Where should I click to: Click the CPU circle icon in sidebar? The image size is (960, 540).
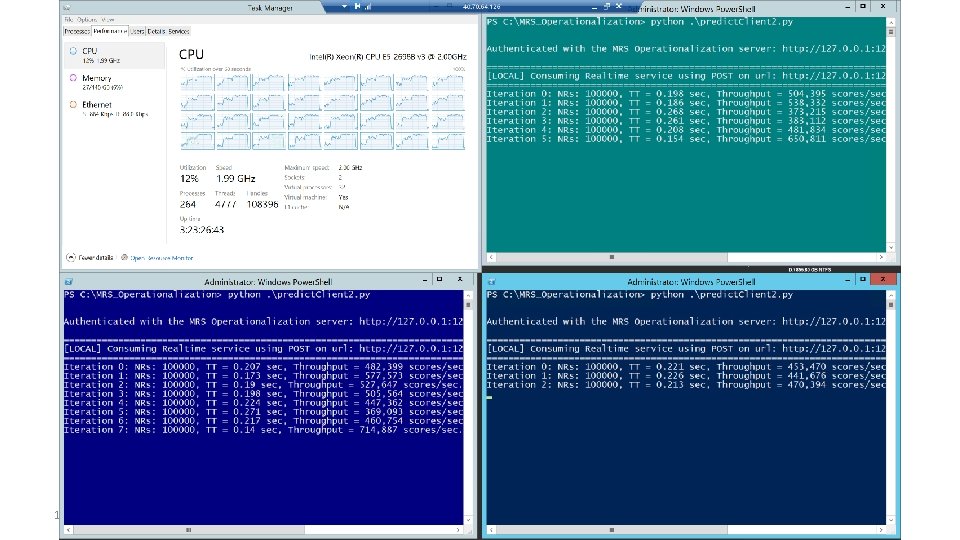pyautogui.click(x=73, y=51)
